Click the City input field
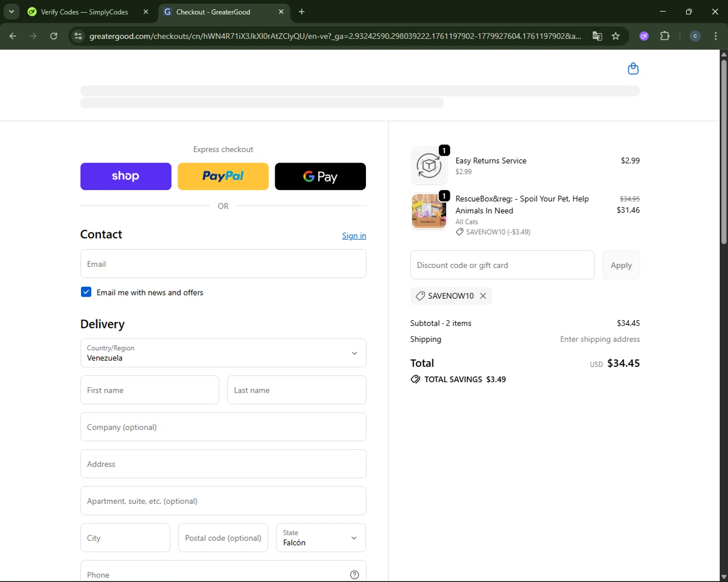The height and width of the screenshot is (582, 728). [x=125, y=538]
